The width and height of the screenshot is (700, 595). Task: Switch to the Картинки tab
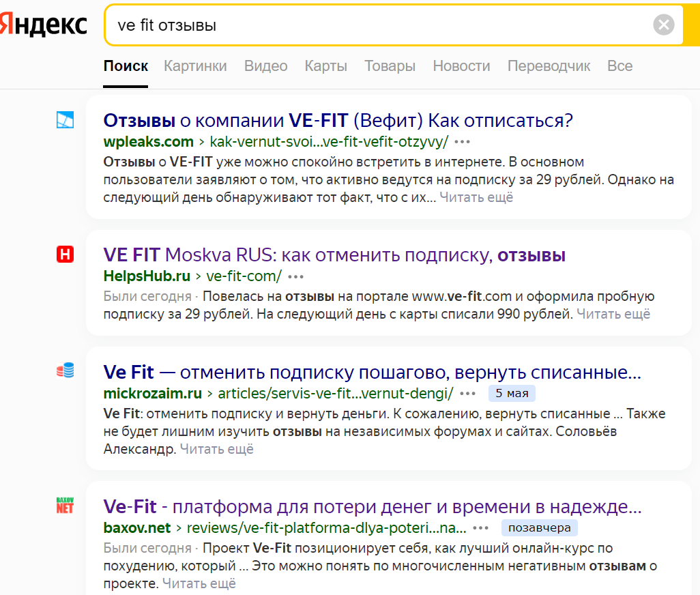pos(195,66)
